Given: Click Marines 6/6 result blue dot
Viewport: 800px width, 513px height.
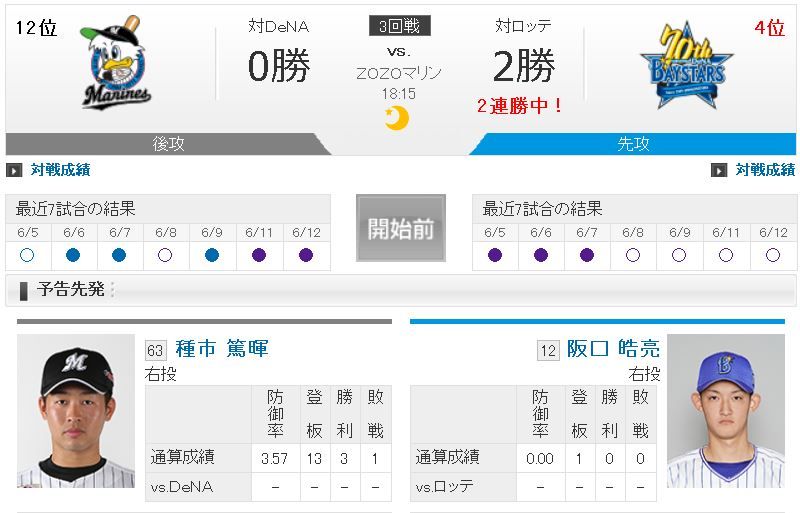Looking at the screenshot, I should tap(73, 255).
